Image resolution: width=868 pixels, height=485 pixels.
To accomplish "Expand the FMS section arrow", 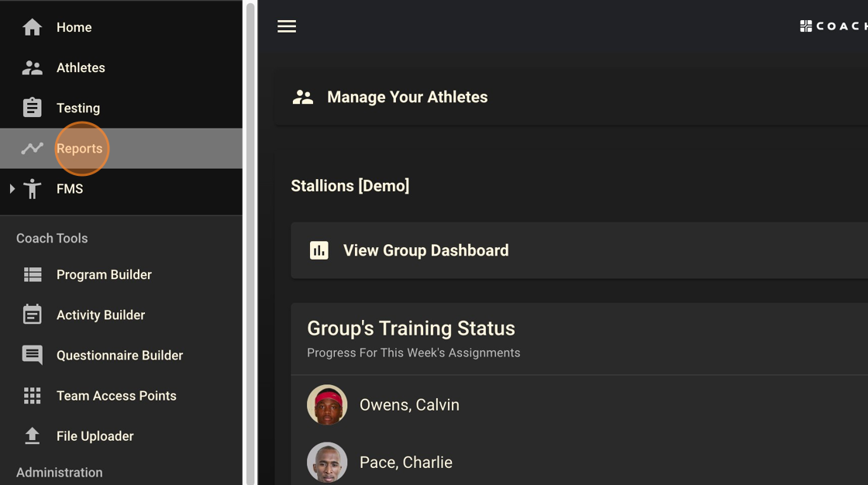I will pos(12,188).
